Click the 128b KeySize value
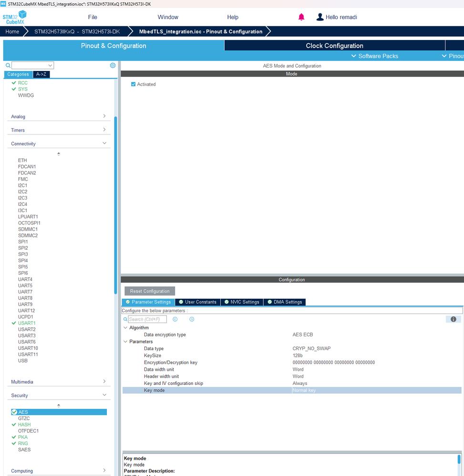Screen dimensions: 464x476 tap(298, 355)
